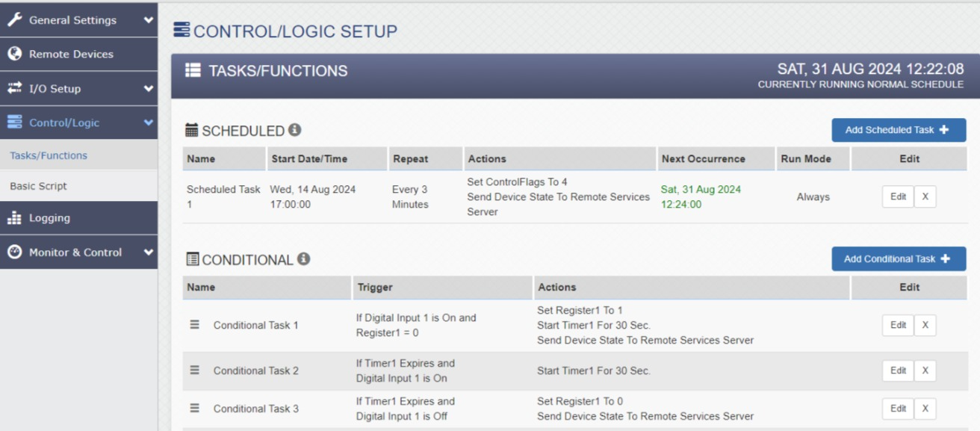Click the drag handle for Conditional Task 3

[194, 409]
